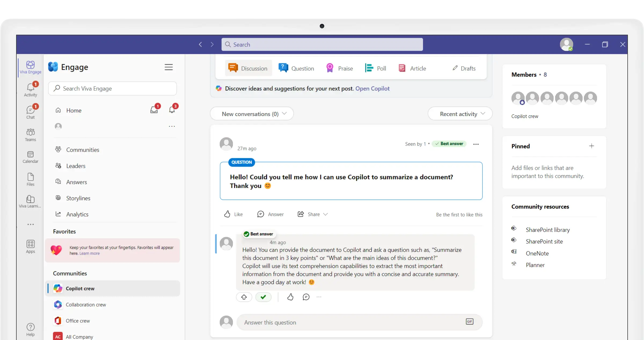Open the profile avatar in title bar
The image size is (644, 340).
[566, 44]
